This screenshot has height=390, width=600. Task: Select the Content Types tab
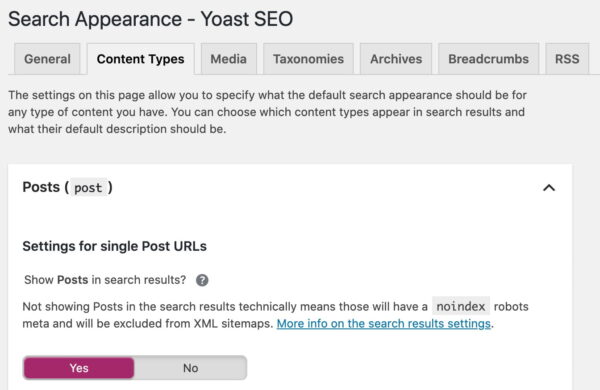coord(140,59)
